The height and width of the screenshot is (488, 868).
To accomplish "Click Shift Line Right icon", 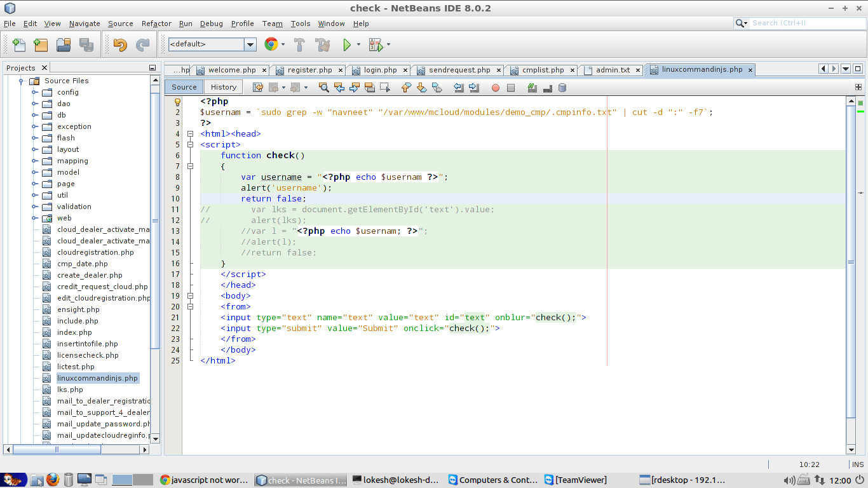I will (x=473, y=88).
